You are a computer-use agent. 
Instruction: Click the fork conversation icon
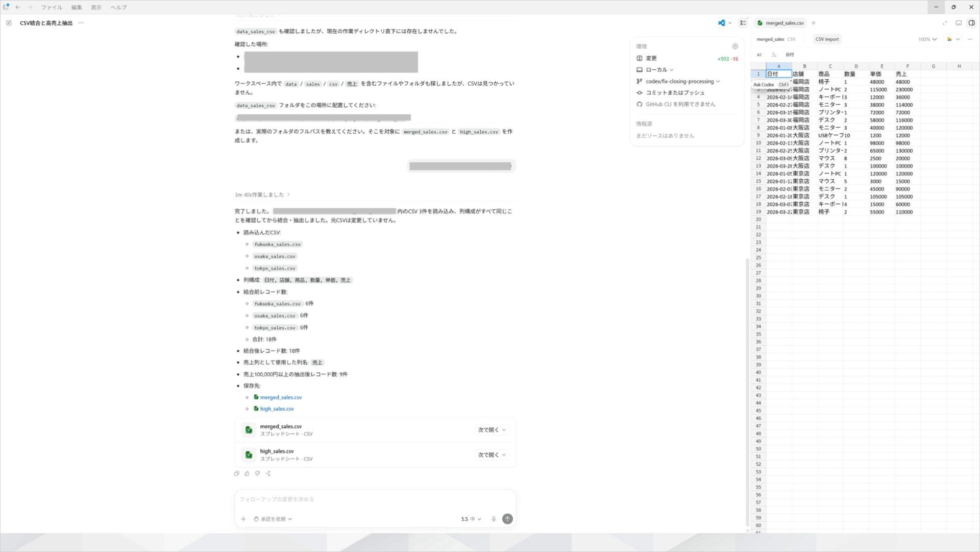(x=268, y=473)
